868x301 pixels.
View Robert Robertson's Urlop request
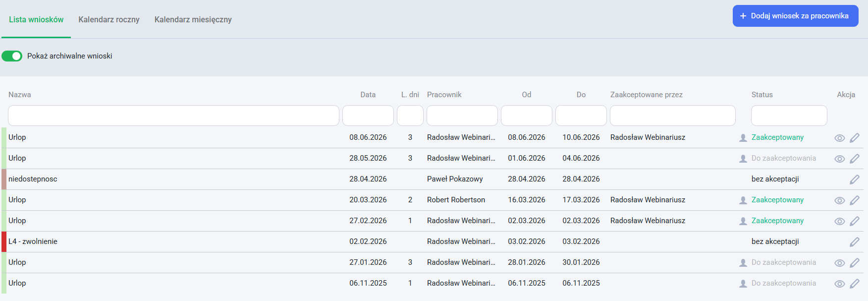[x=839, y=200]
